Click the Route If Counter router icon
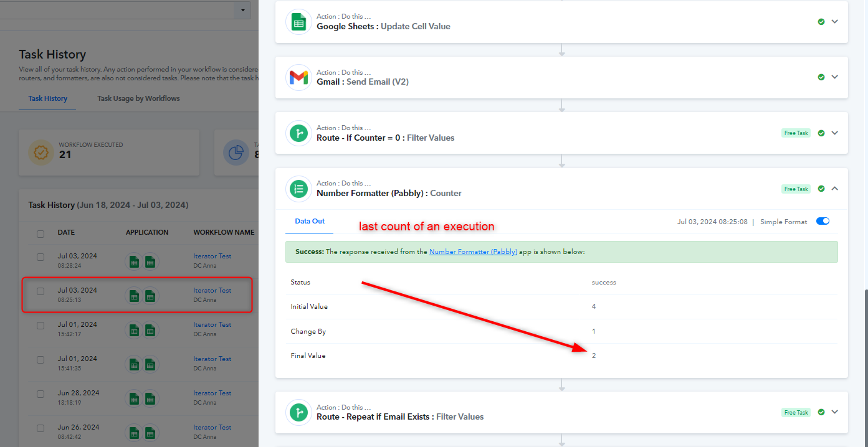This screenshot has height=447, width=868. (x=298, y=133)
